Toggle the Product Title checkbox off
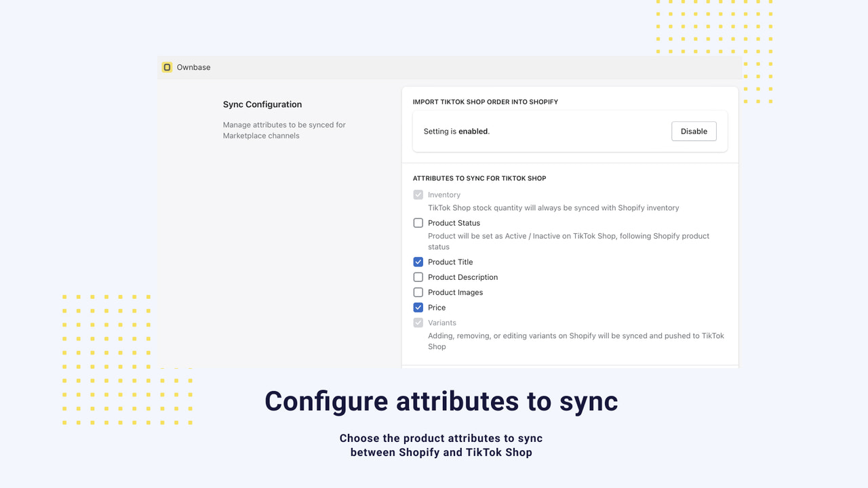868x488 pixels. [418, 262]
